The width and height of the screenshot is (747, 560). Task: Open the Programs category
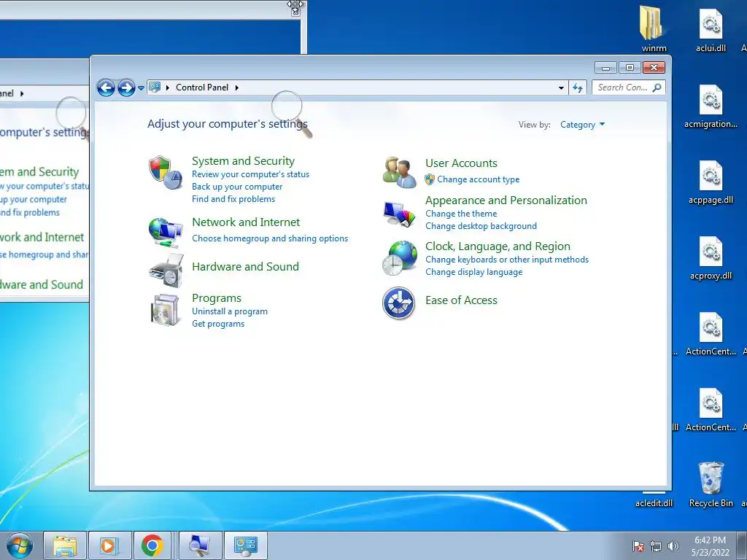click(217, 298)
